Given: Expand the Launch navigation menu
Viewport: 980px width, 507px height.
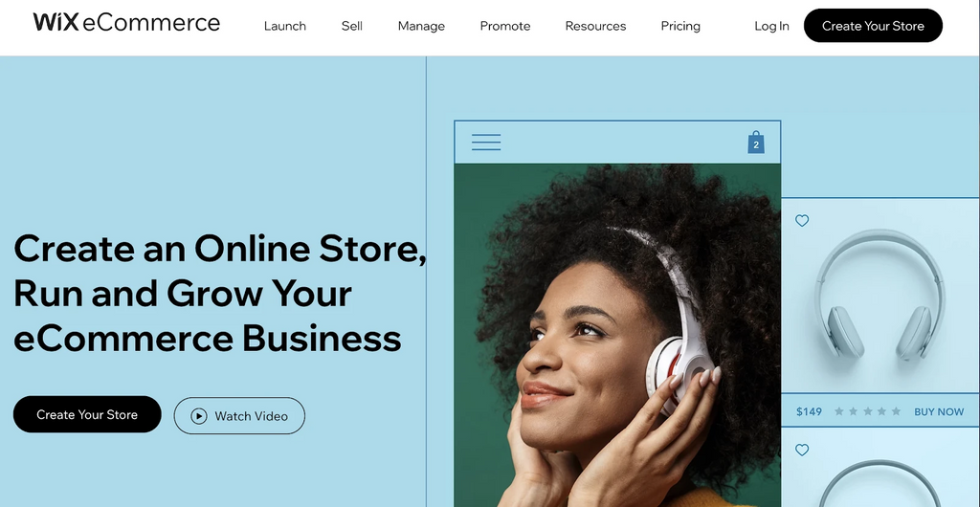Looking at the screenshot, I should click(285, 26).
